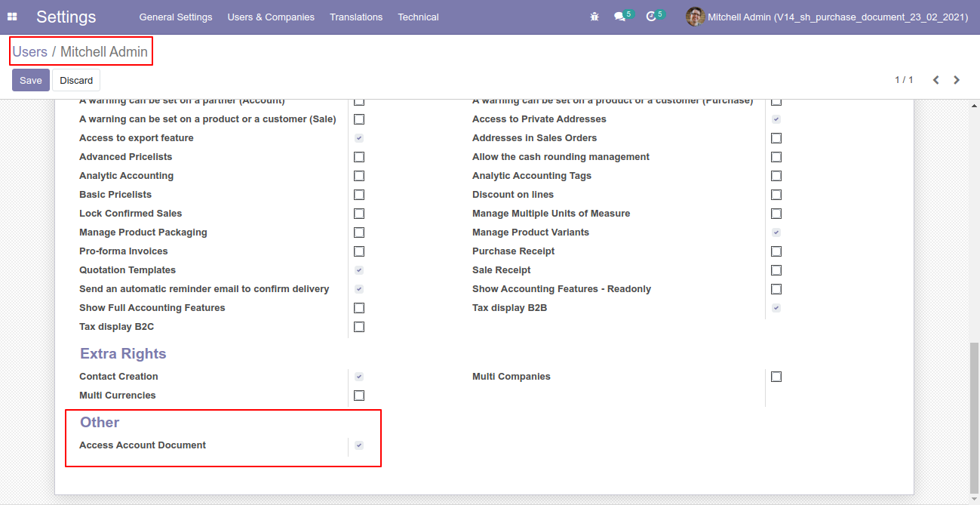Enable Manage Multiple Units of Measure checkbox
This screenshot has height=505, width=980.
(x=776, y=214)
